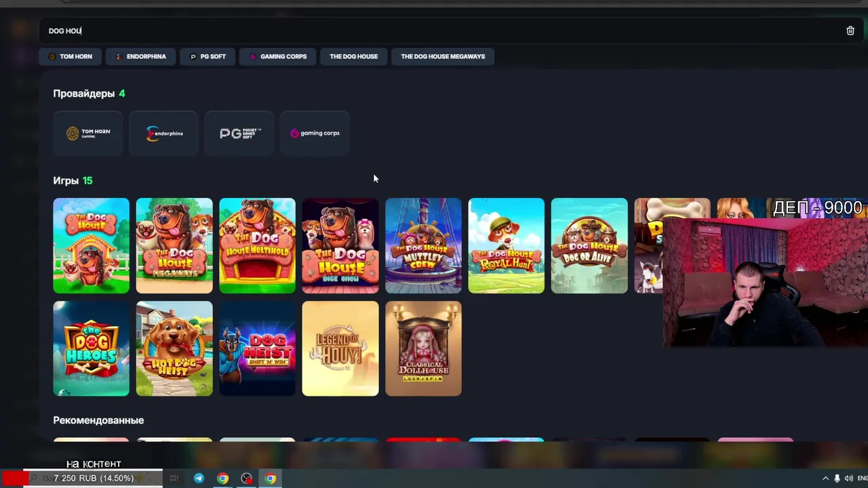The height and width of the screenshot is (488, 868).
Task: Open the clock-like app with red dot in taskbar
Action: pyautogui.click(x=247, y=479)
